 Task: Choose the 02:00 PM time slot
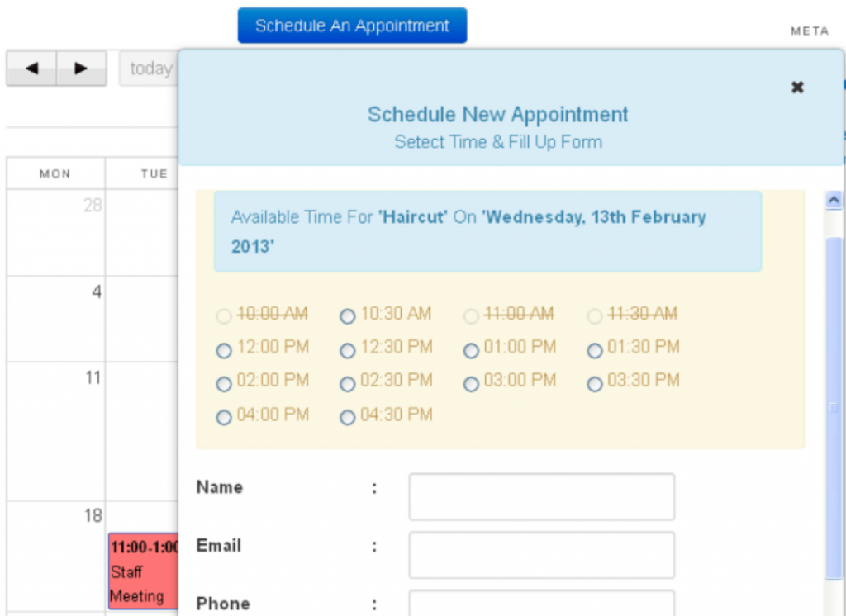click(x=224, y=384)
